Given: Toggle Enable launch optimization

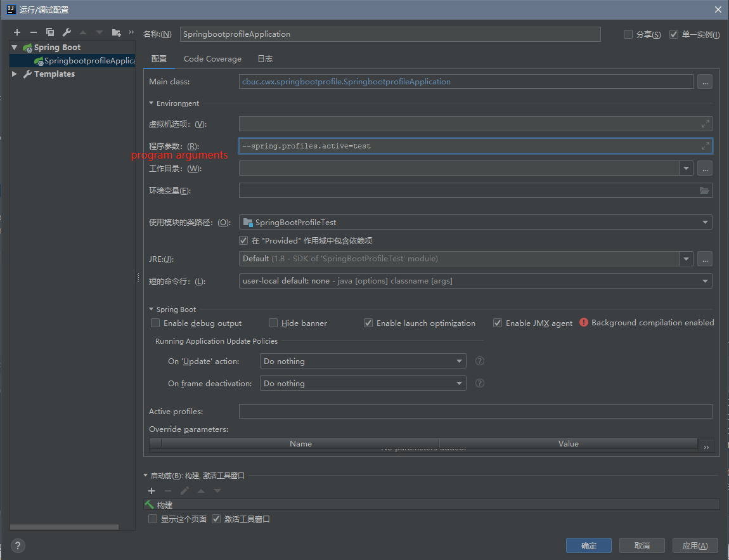Looking at the screenshot, I should (368, 323).
